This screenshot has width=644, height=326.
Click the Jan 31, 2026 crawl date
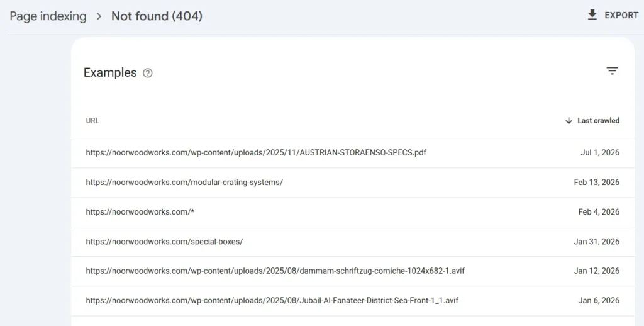tap(596, 241)
